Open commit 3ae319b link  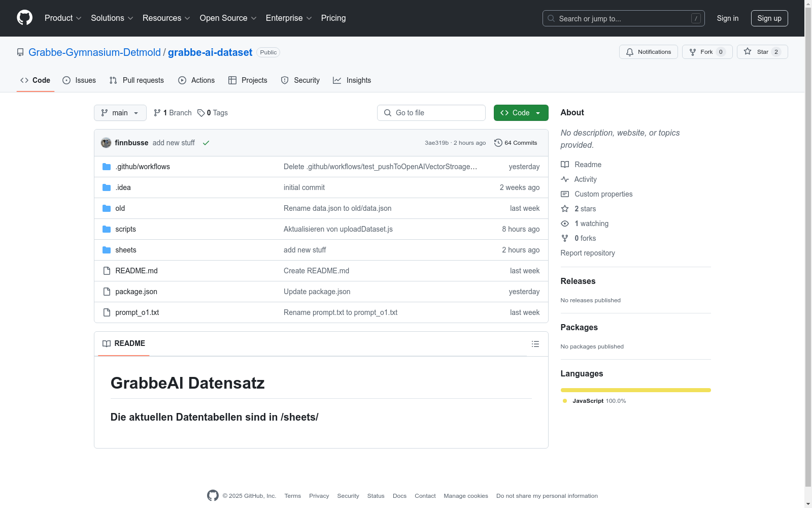tap(437, 143)
